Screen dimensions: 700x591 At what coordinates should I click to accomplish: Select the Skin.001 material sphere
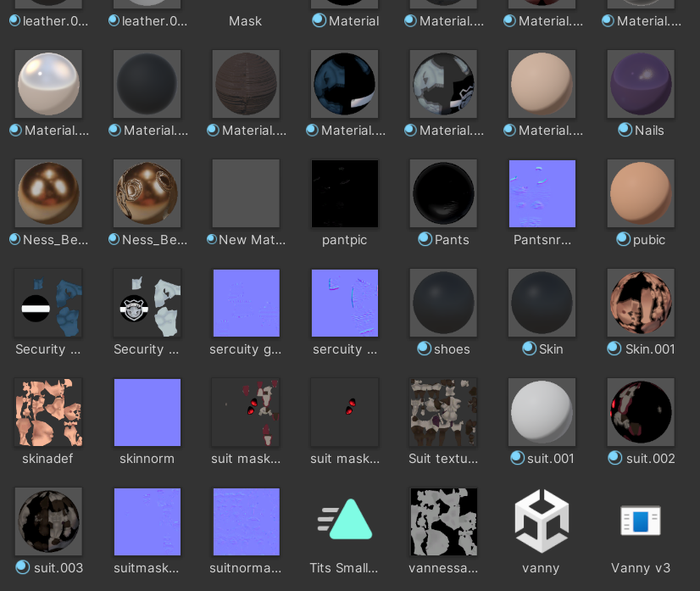pos(641,303)
